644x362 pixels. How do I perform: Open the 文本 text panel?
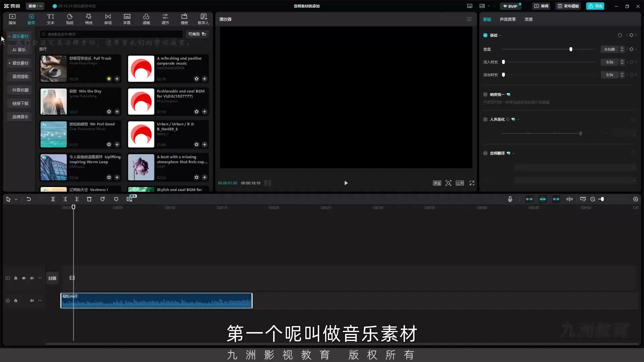click(50, 19)
